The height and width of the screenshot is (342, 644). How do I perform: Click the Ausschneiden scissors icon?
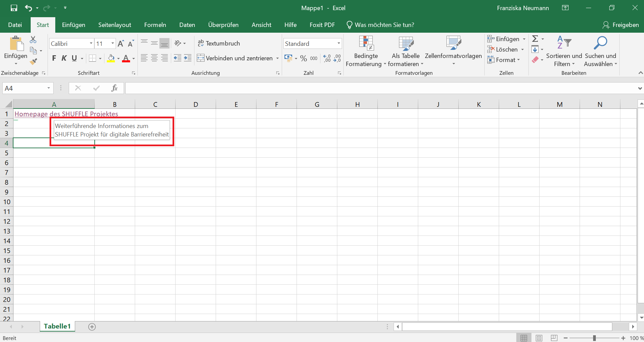click(x=33, y=39)
